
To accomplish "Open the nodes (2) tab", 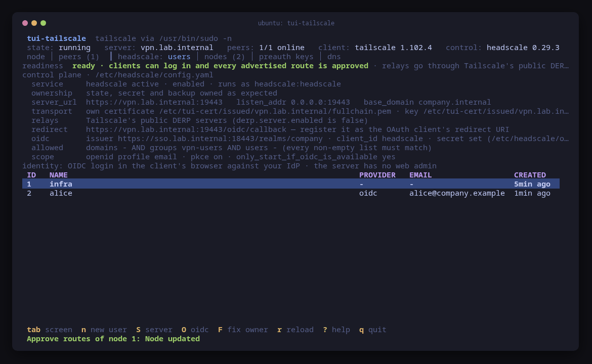I will point(225,57).
